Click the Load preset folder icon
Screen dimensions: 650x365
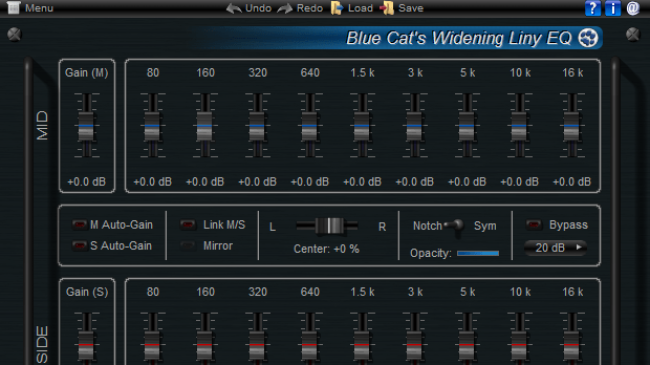[337, 8]
